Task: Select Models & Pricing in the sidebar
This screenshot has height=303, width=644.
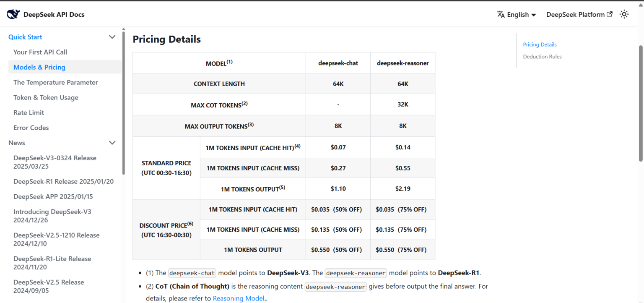Action: click(39, 67)
